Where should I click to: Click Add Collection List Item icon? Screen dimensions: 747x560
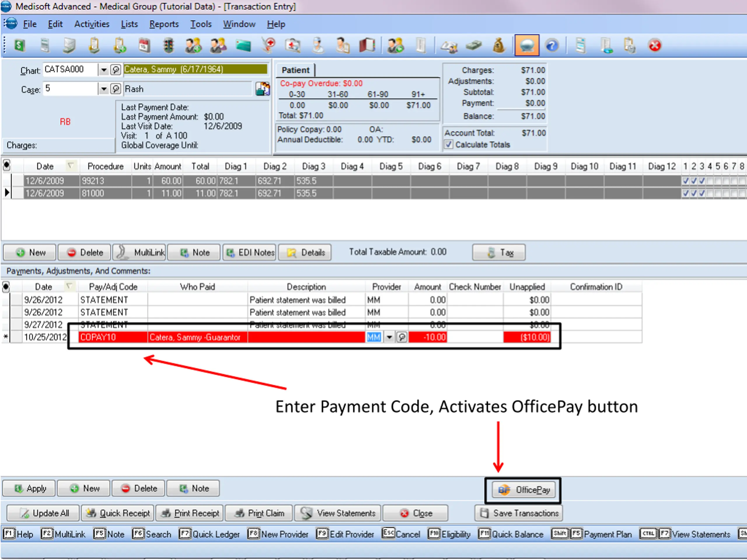click(119, 45)
